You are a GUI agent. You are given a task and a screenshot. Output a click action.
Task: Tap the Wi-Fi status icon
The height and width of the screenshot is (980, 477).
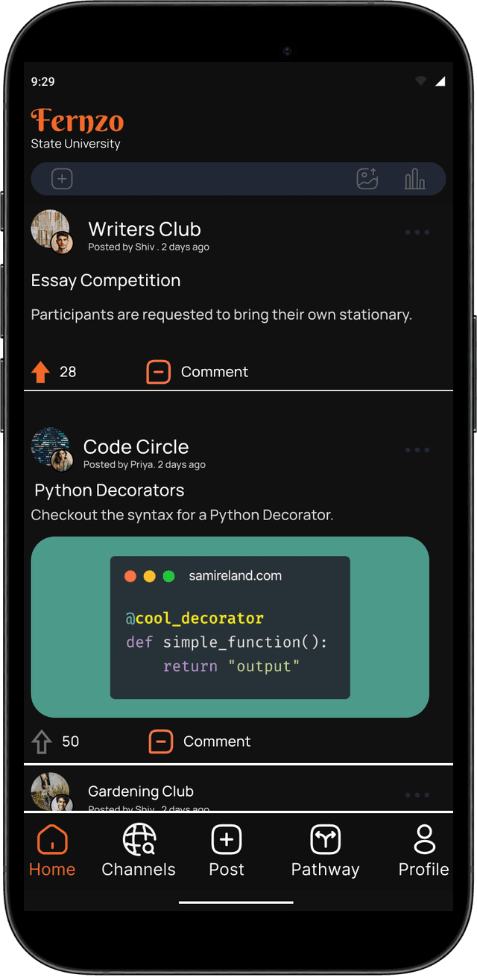pyautogui.click(x=421, y=81)
